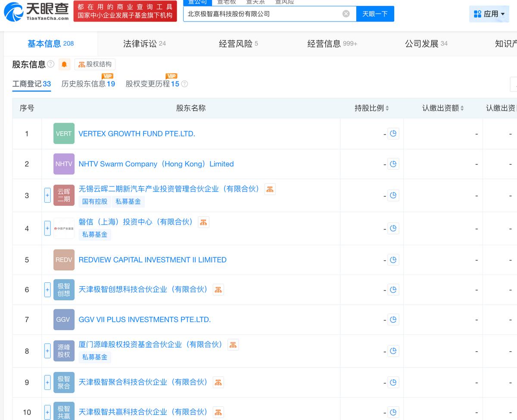
Task: Click 私募基金 tag under 无锡云晖二期
Action: pyautogui.click(x=128, y=201)
